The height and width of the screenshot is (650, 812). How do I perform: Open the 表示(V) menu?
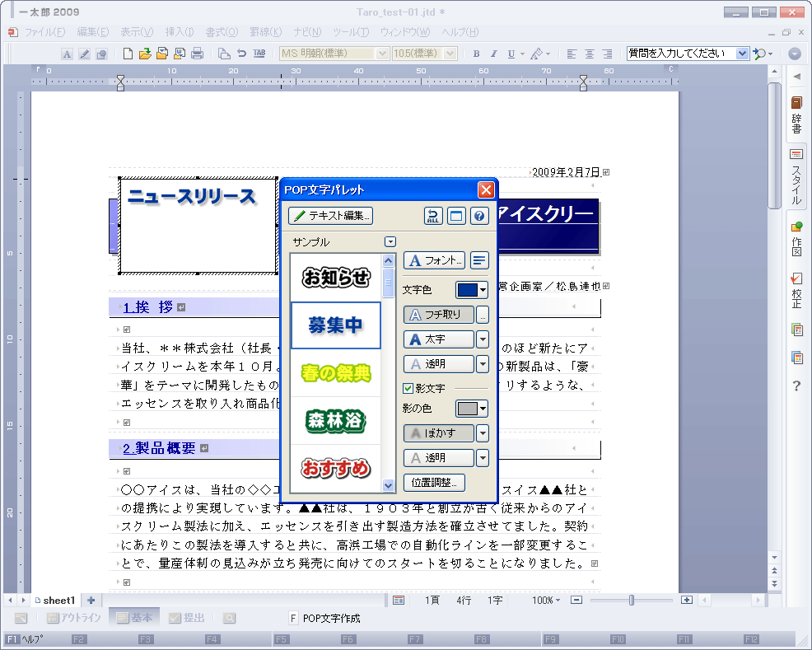pos(137,32)
